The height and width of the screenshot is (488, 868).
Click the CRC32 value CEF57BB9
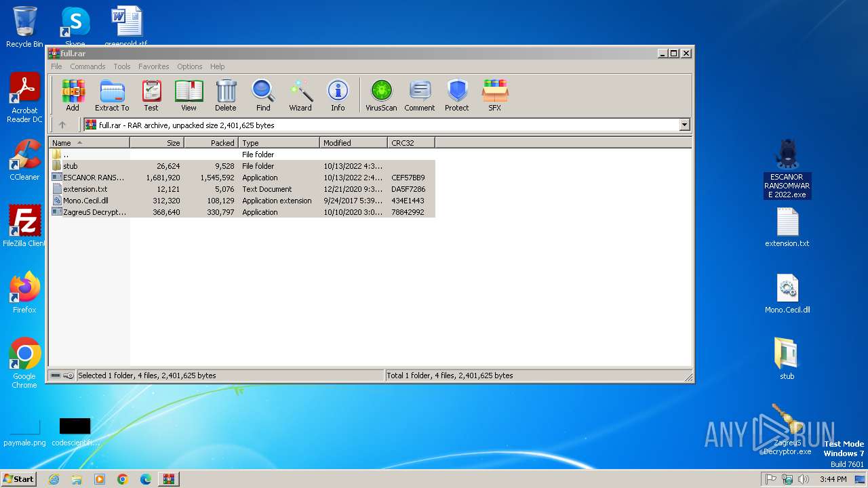[x=408, y=178]
